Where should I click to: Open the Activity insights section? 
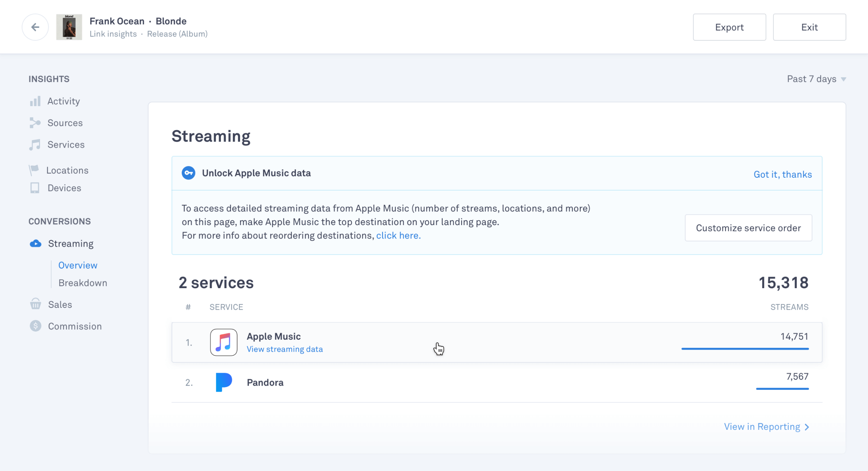pos(63,101)
